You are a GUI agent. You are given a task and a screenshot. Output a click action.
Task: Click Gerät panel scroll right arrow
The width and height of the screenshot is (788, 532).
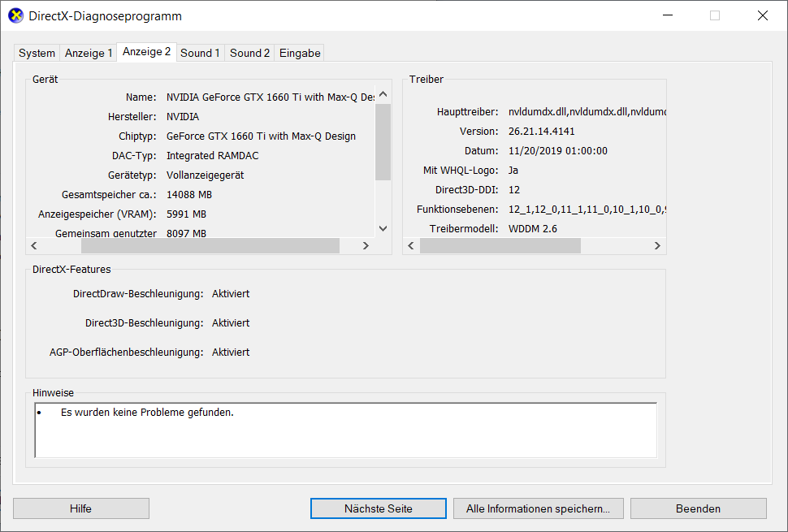point(366,245)
